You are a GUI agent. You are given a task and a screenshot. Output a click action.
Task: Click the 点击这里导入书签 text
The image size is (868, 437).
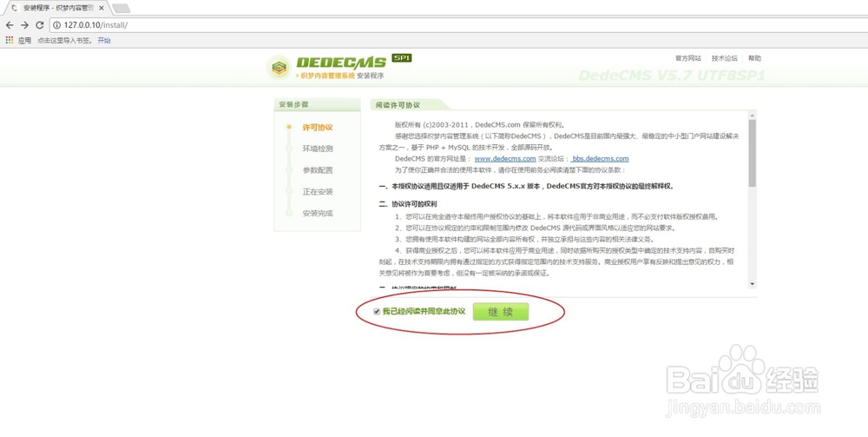tap(65, 41)
